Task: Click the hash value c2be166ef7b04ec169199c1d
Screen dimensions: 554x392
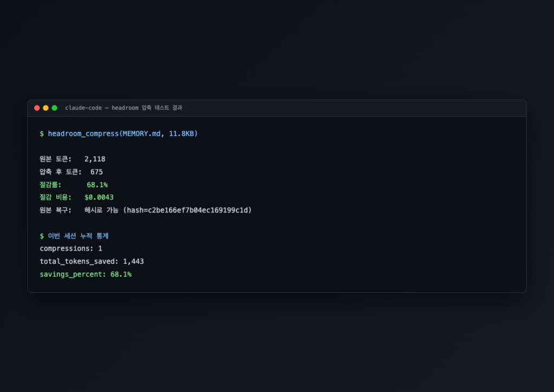Action: [198, 210]
